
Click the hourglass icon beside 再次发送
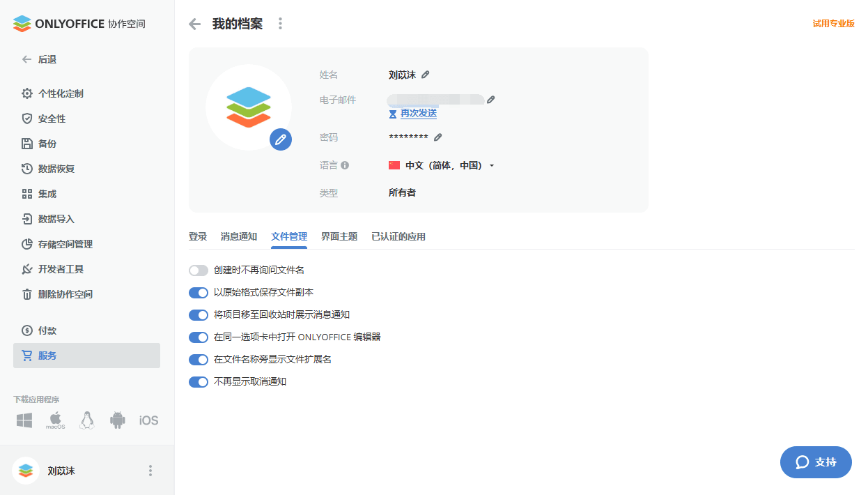coord(393,114)
